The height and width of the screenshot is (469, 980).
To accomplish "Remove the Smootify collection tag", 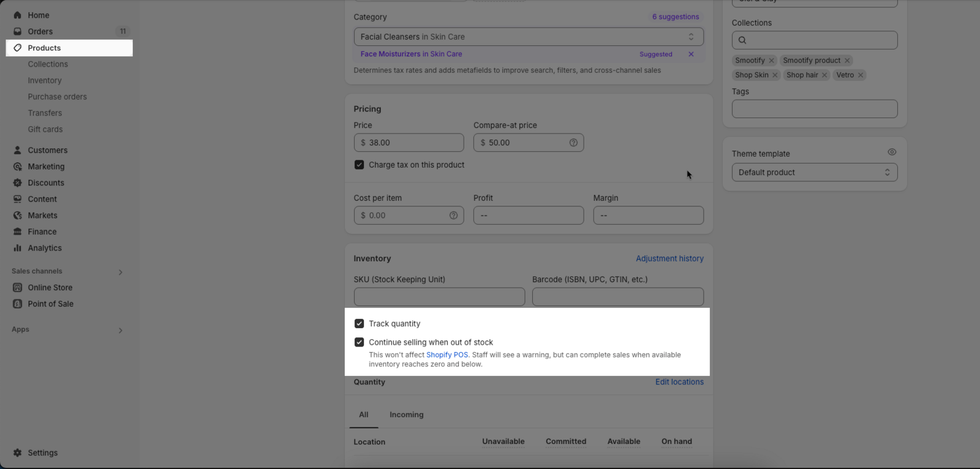I will [x=772, y=61].
